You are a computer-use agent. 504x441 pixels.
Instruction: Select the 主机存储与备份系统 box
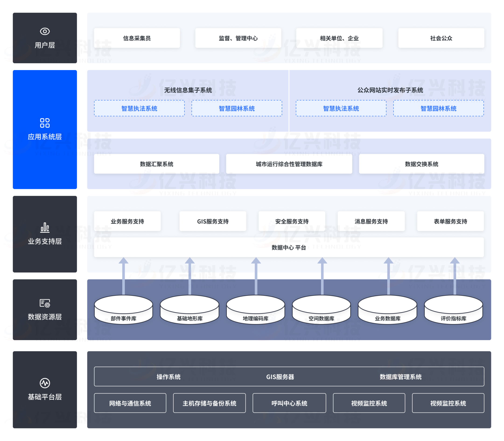point(210,403)
